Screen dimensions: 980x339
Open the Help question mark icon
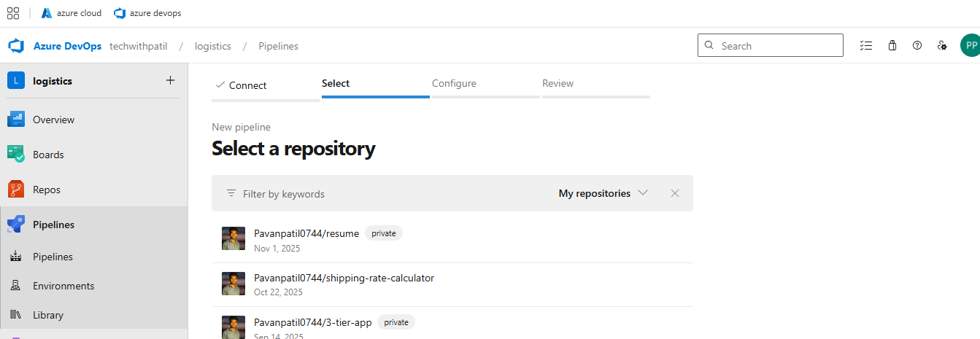pyautogui.click(x=917, y=45)
